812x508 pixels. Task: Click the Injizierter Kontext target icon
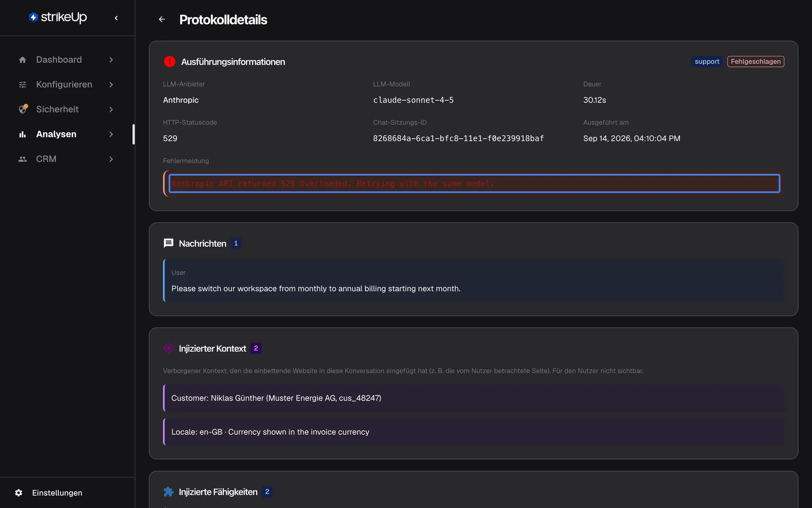tap(168, 348)
